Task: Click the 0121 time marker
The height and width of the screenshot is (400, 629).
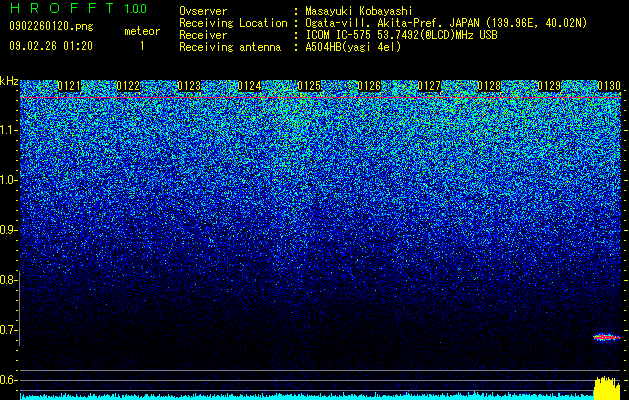Action: click(x=69, y=86)
